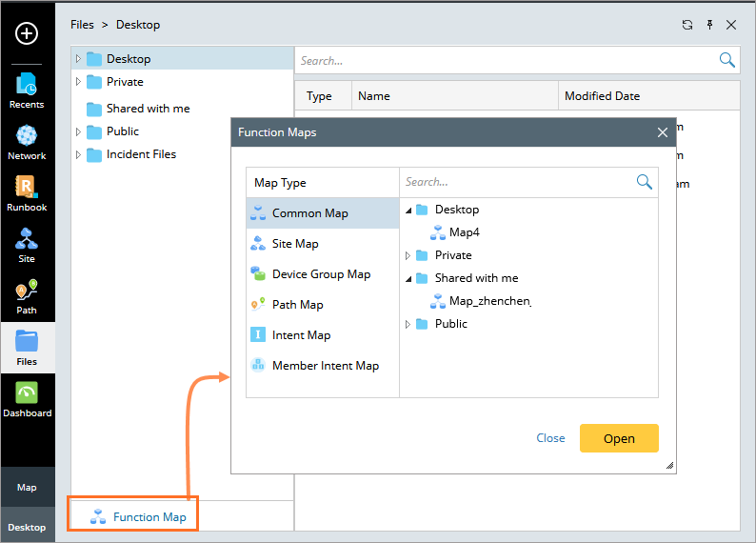The image size is (756, 543).
Task: Open the Network panel icon
Action: 27,141
